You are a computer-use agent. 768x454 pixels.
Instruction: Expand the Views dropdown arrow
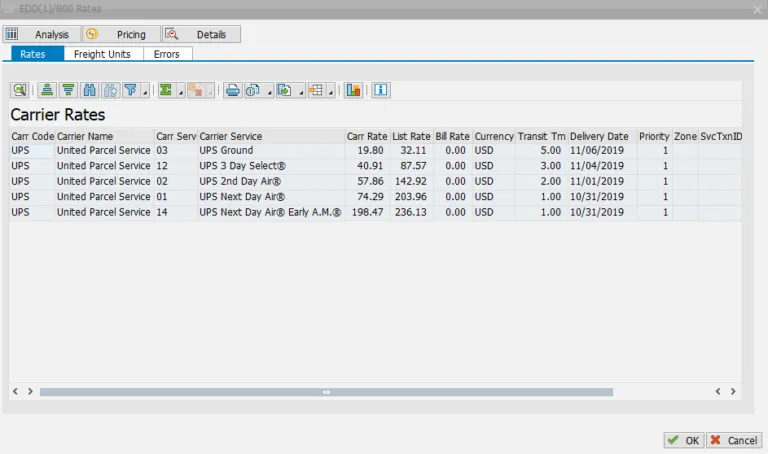[269, 91]
